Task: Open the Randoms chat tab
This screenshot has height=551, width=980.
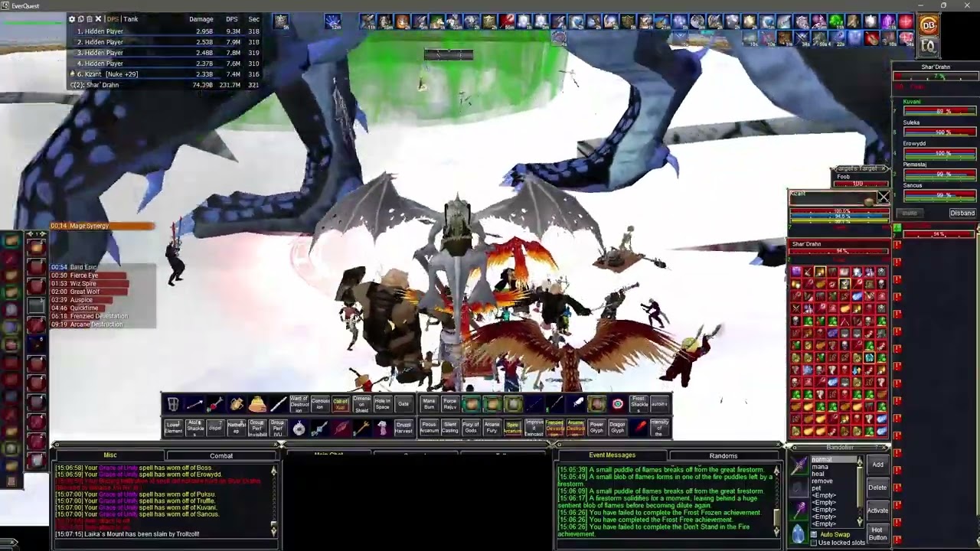Action: pyautogui.click(x=724, y=455)
